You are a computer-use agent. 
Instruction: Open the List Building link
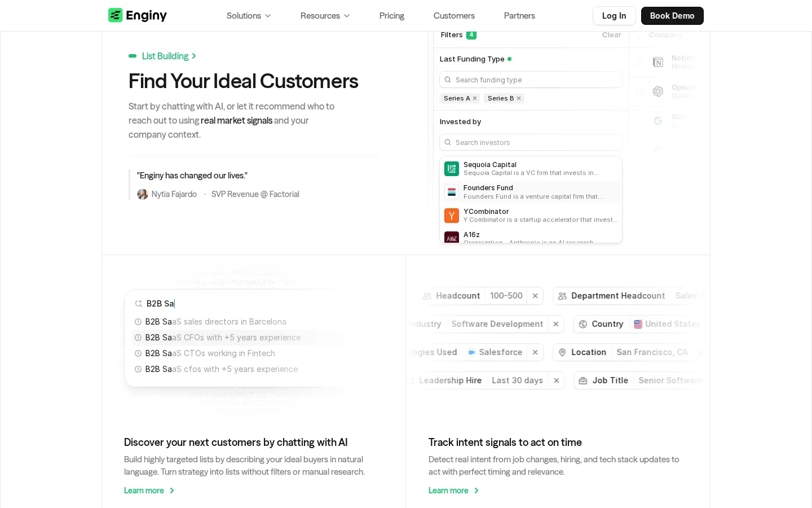169,56
